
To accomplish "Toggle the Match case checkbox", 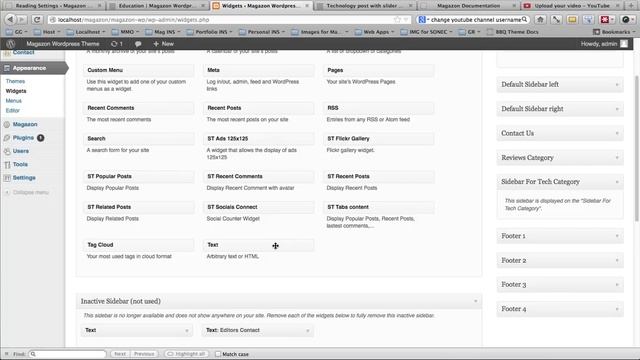I will (x=218, y=354).
